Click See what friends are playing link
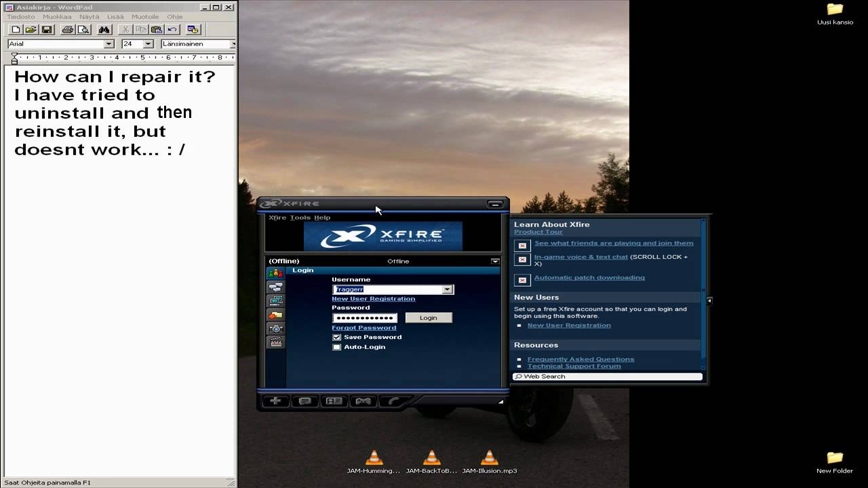868x488 pixels. (x=614, y=243)
